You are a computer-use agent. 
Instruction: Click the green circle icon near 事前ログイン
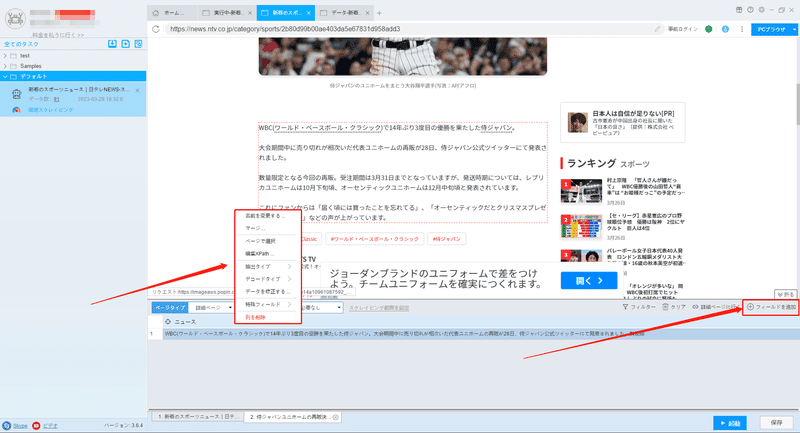point(709,29)
